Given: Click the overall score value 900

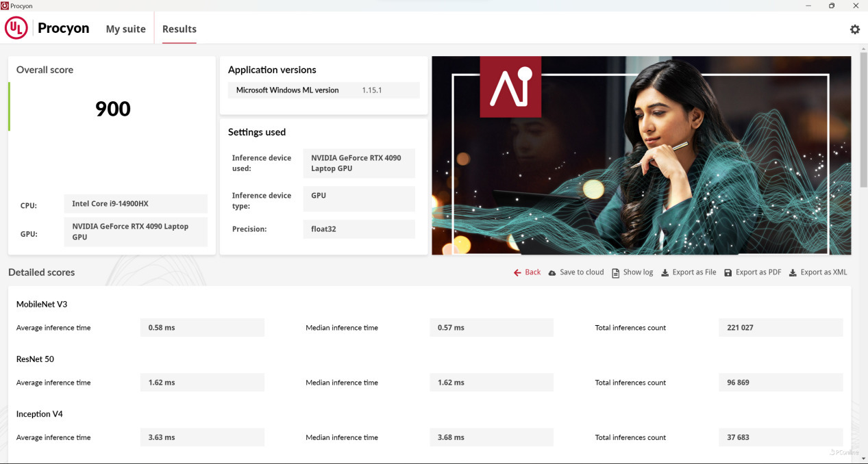Looking at the screenshot, I should [x=112, y=109].
